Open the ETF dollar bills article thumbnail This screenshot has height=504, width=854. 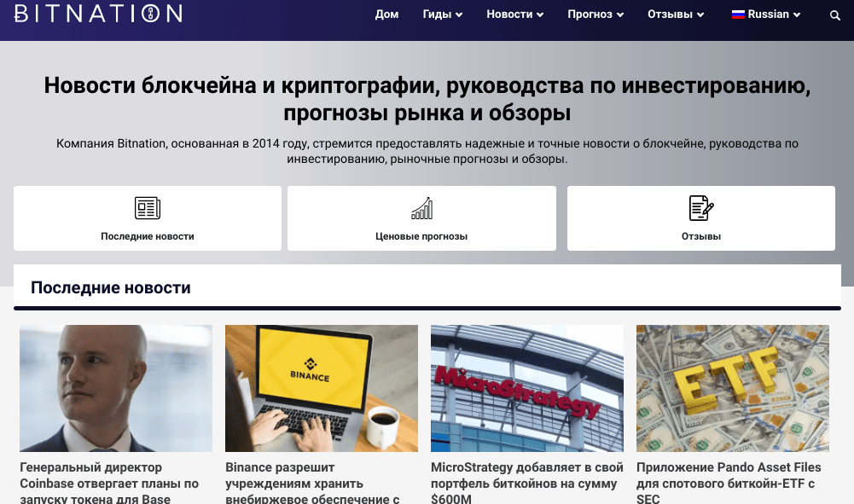(x=733, y=388)
